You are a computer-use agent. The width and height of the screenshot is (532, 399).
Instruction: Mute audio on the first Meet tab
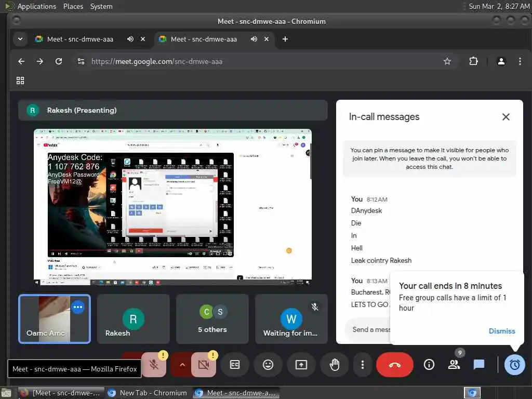[130, 39]
